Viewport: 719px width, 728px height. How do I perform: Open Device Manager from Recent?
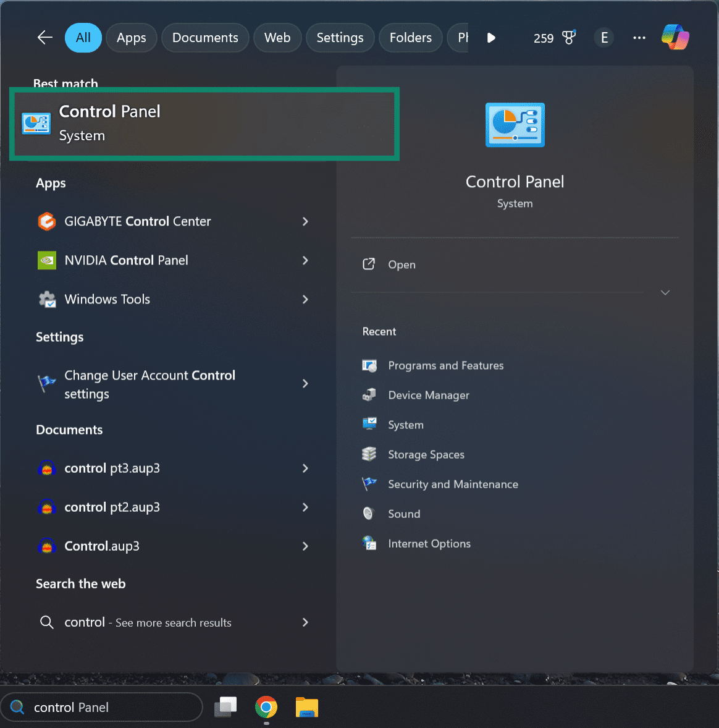pyautogui.click(x=429, y=395)
